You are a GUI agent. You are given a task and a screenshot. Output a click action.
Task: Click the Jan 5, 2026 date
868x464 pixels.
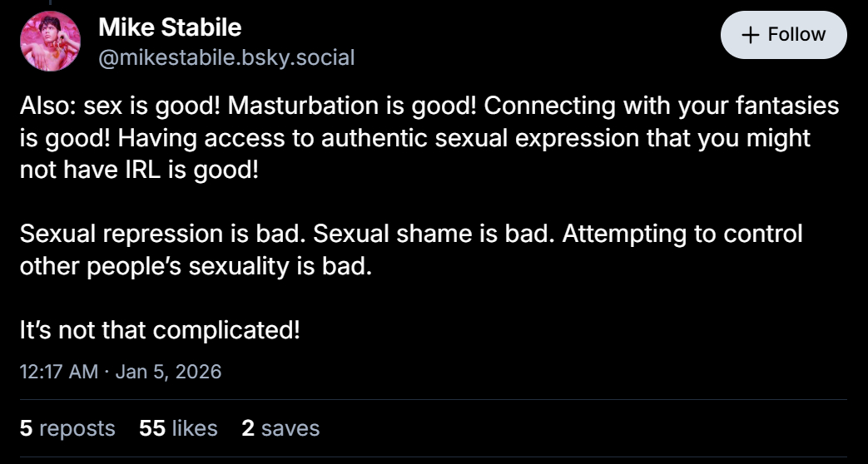point(168,371)
